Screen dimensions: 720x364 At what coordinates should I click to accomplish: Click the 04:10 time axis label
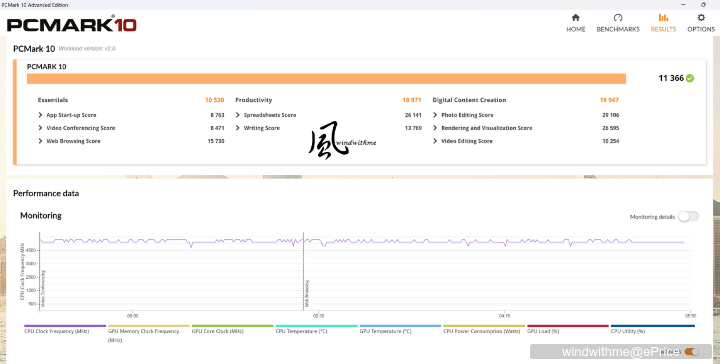504,316
